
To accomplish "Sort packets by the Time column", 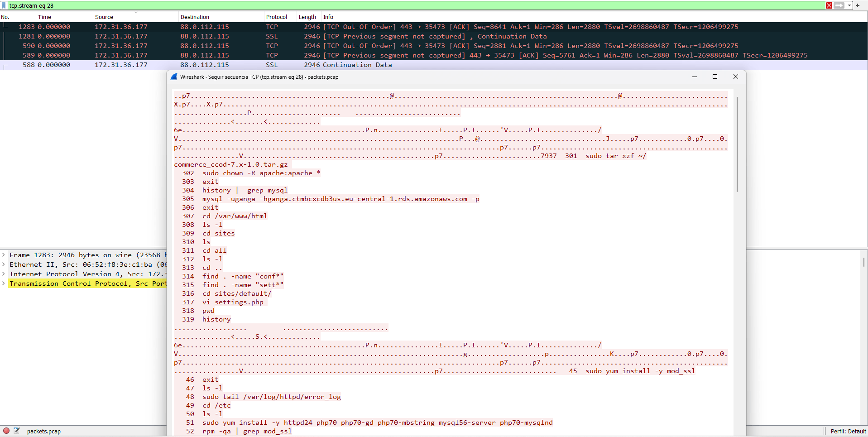I will (x=65, y=17).
